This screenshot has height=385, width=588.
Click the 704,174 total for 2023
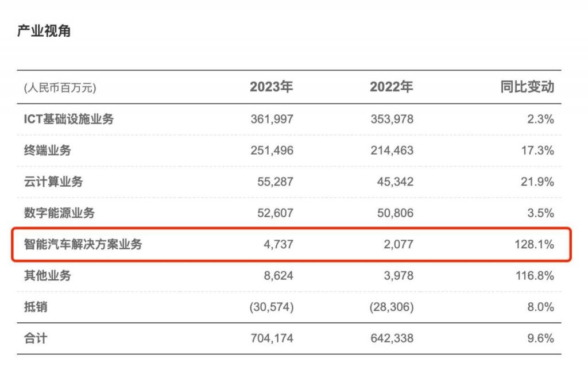click(x=272, y=338)
